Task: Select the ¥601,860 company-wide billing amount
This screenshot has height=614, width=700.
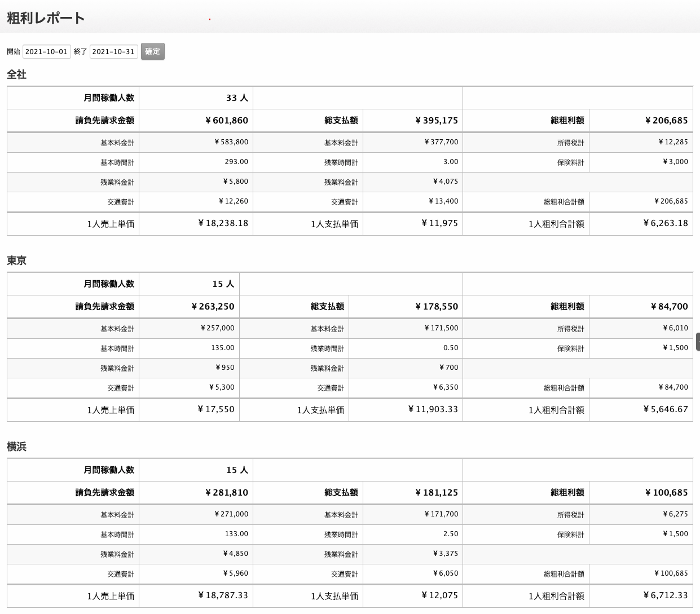Action: click(227, 120)
